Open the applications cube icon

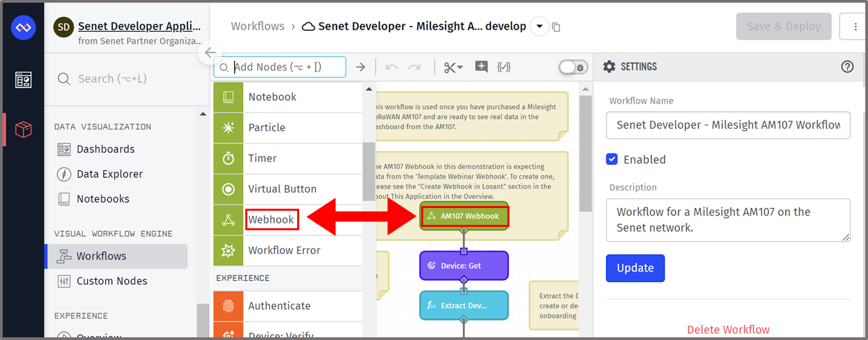click(24, 129)
